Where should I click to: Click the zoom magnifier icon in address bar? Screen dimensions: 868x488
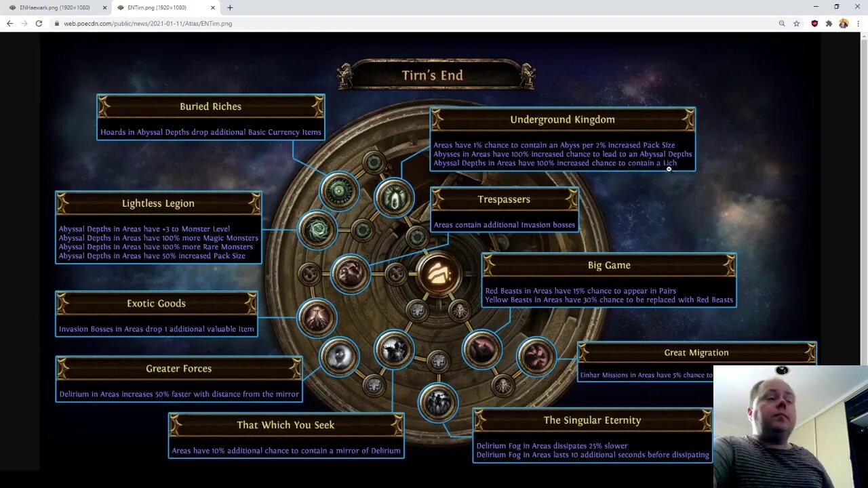[782, 23]
